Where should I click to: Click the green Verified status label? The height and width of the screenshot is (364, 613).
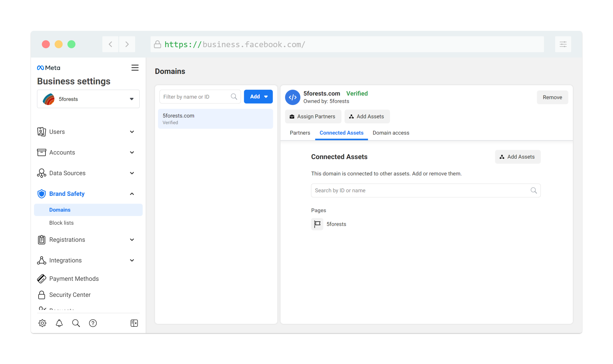357,94
